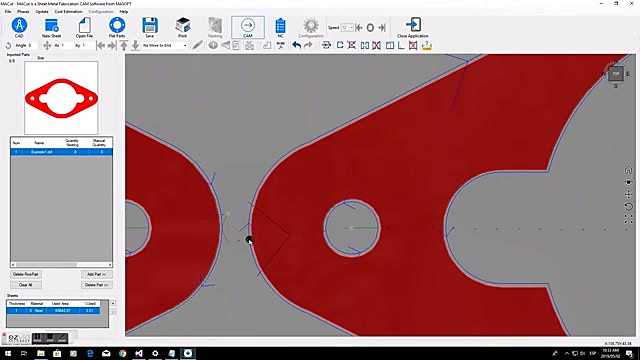
Task: Click the blue L-shaped corner icon
Action: (x=401, y=45)
